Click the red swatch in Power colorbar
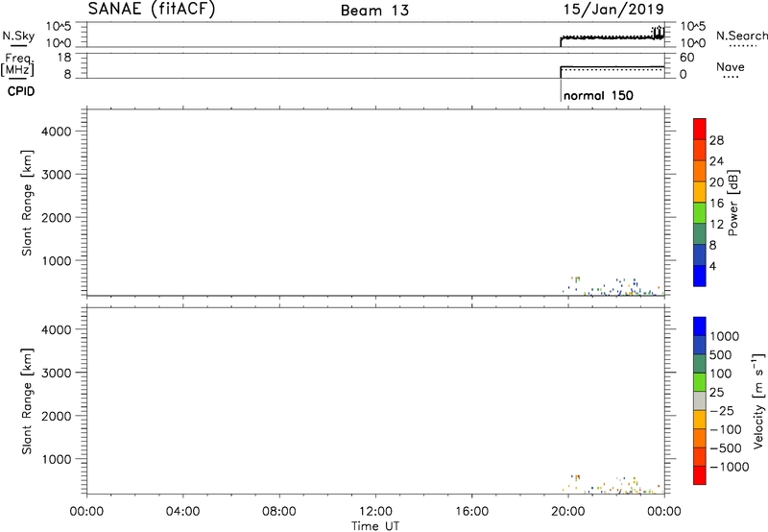Screen dimensions: 768x532 coord(700,129)
